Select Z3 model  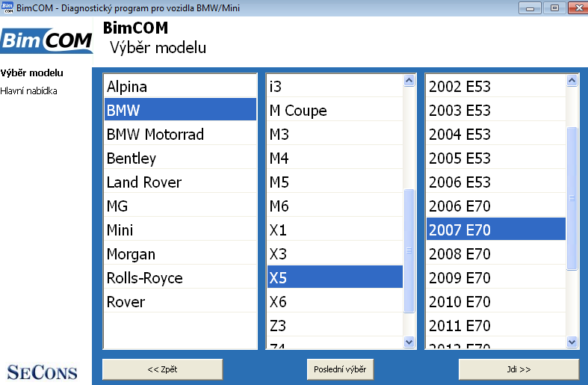pyautogui.click(x=335, y=325)
